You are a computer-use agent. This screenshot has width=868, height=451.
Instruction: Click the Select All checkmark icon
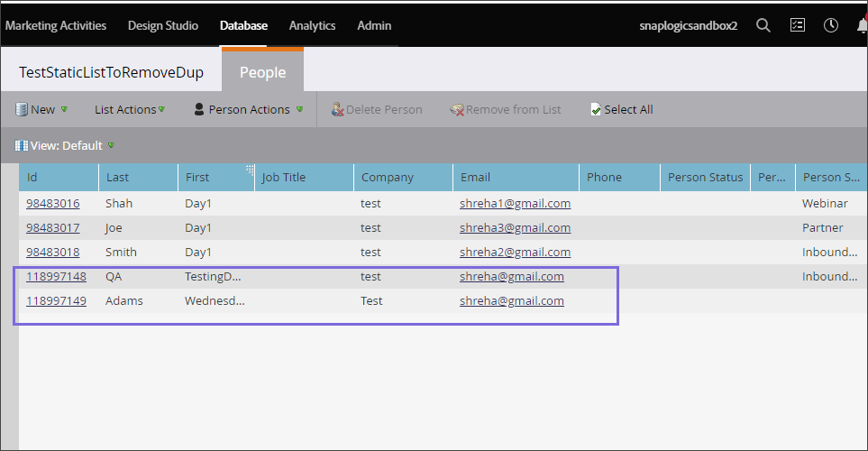point(596,110)
